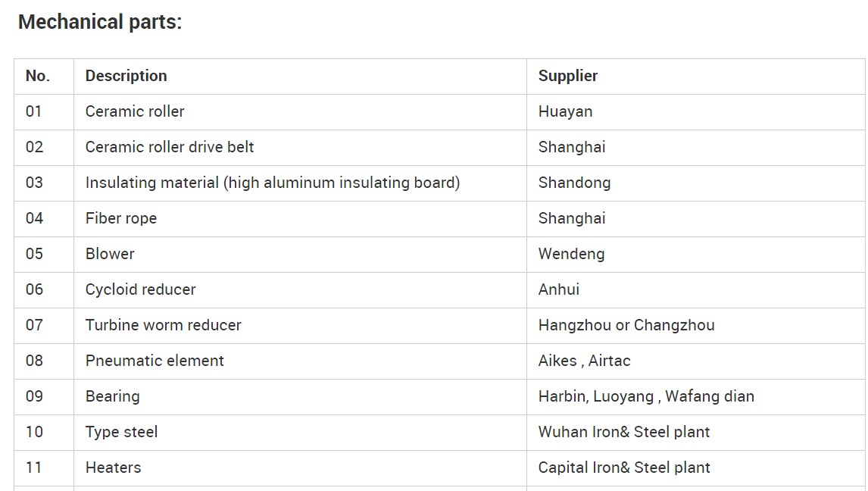Select the "Fiber rope" cell

[x=121, y=218]
